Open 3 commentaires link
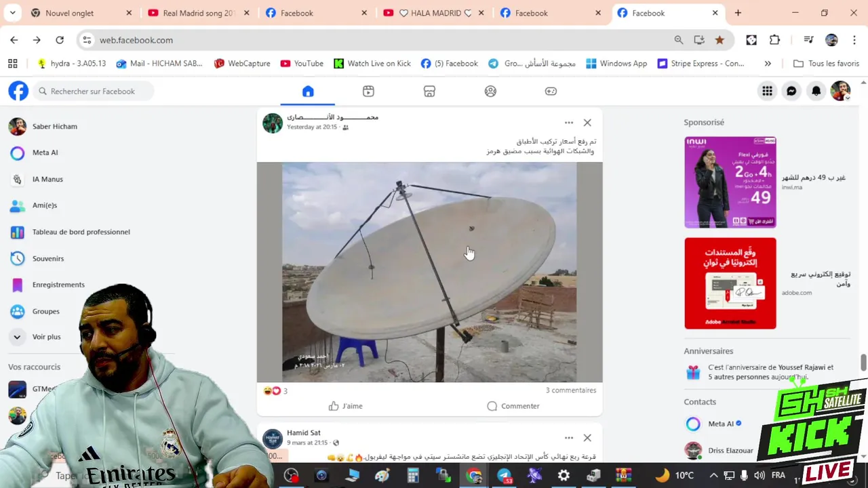 (x=571, y=390)
